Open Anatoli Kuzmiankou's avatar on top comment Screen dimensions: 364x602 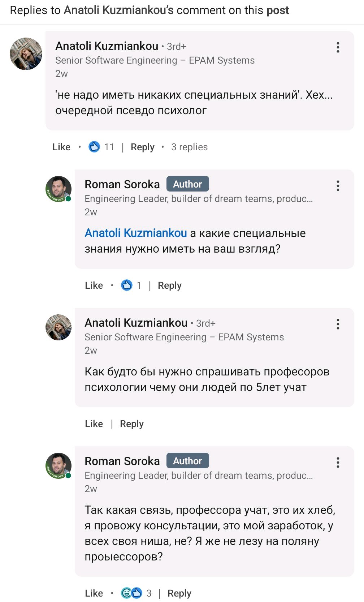[26, 54]
